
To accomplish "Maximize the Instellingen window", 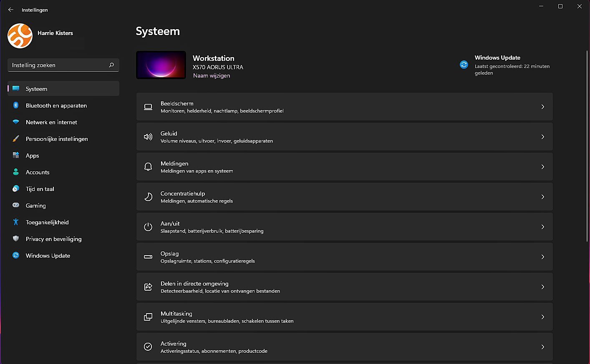I will coord(560,6).
